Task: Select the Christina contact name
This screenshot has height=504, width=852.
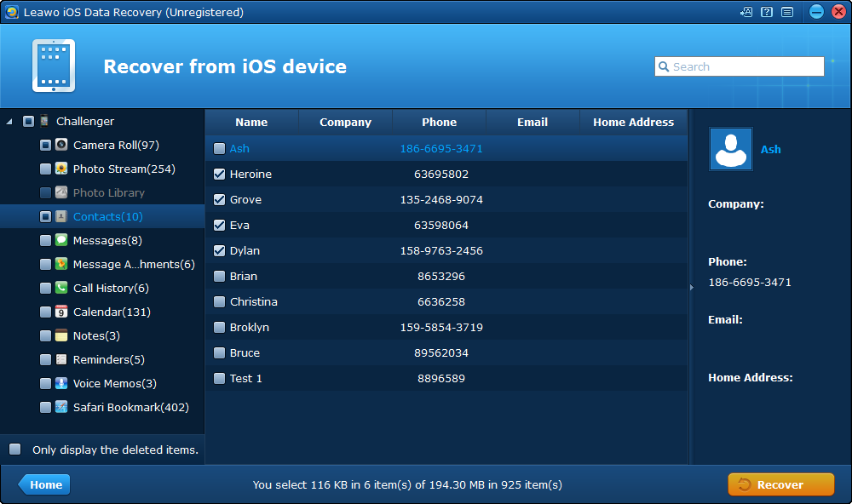Action: pyautogui.click(x=254, y=302)
